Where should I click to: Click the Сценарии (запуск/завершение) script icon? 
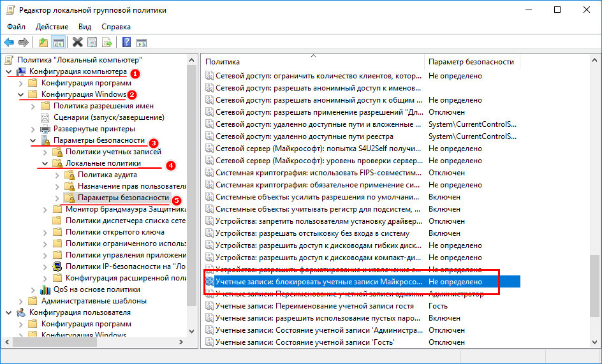point(45,117)
